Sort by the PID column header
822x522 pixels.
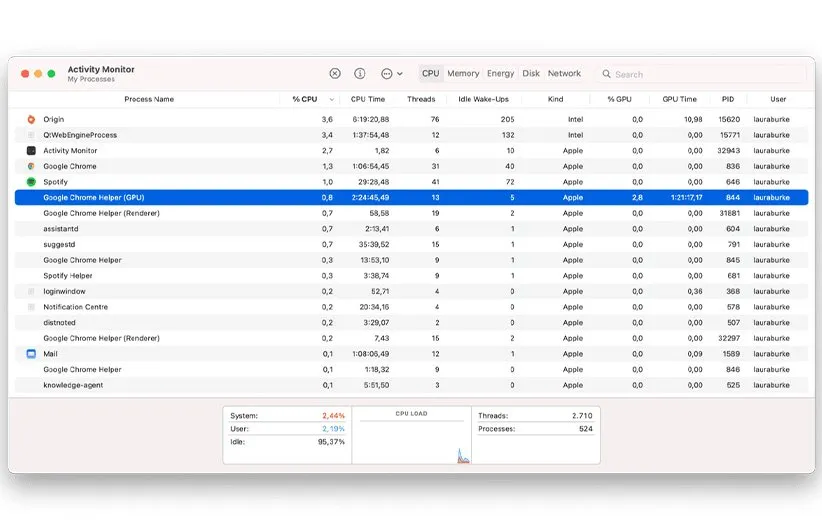click(x=728, y=99)
